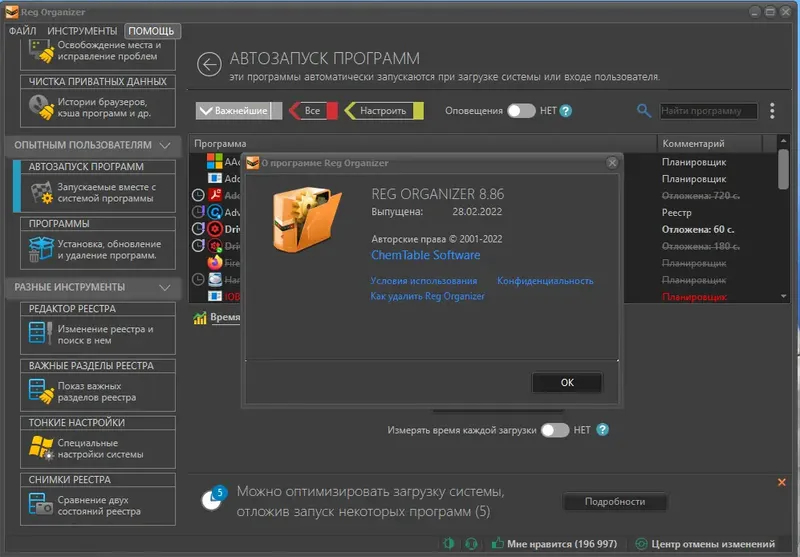
Task: Select the 'Реестр' comment cell
Action: 677,213
